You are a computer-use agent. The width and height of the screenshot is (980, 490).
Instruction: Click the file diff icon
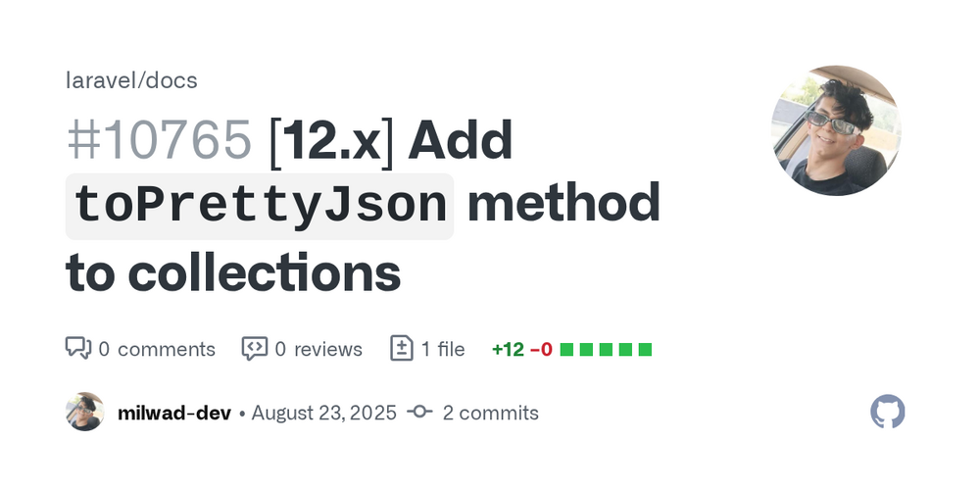coord(401,348)
